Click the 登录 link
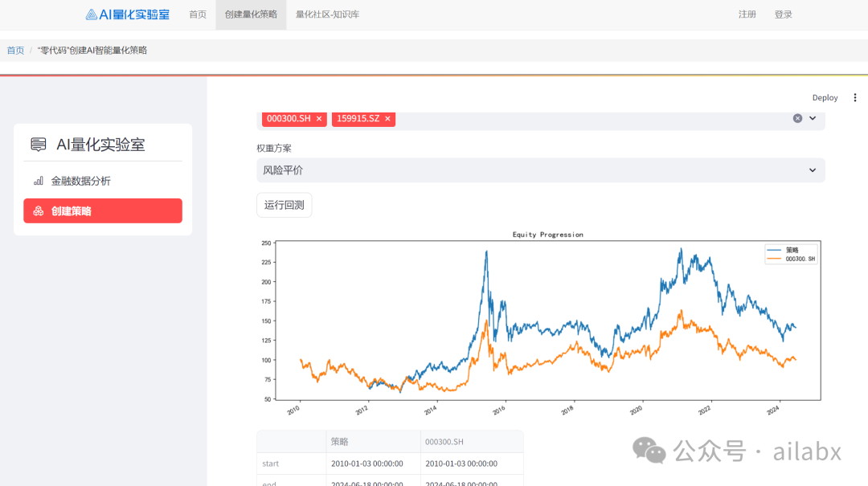The height and width of the screenshot is (486, 868). (x=784, y=14)
